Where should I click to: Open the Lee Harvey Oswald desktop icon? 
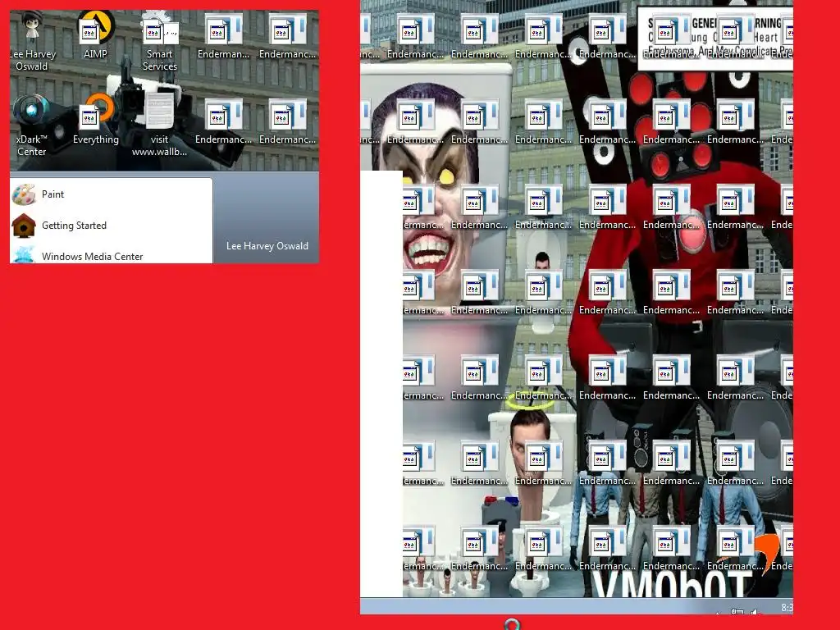click(x=32, y=42)
